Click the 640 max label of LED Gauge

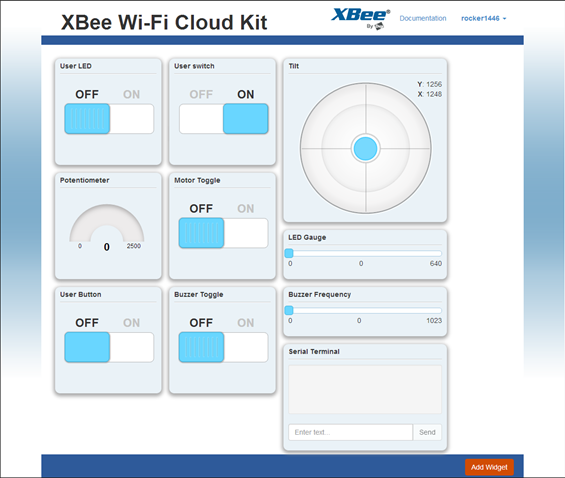tap(436, 263)
